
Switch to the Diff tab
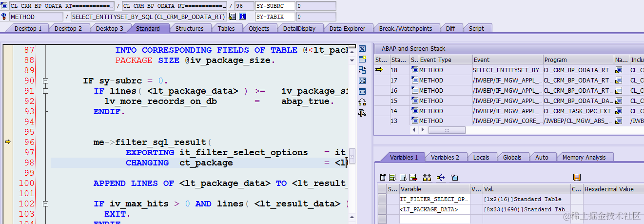pos(450,28)
